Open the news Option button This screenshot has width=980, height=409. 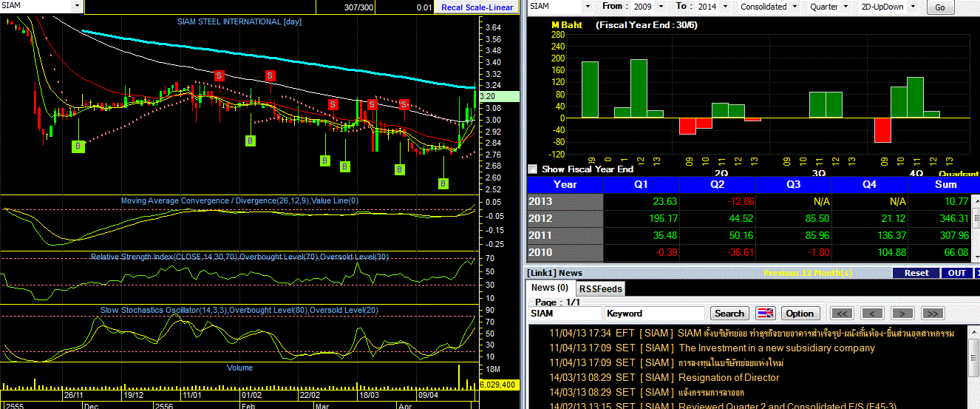[x=800, y=314]
